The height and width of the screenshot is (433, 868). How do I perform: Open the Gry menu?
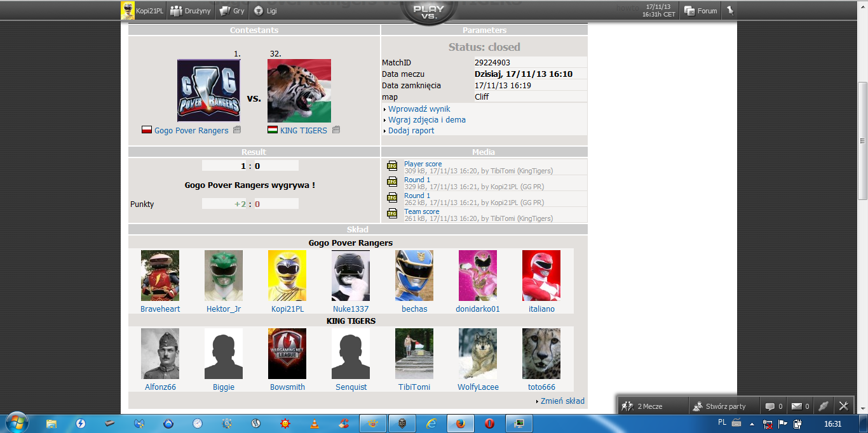coord(232,11)
